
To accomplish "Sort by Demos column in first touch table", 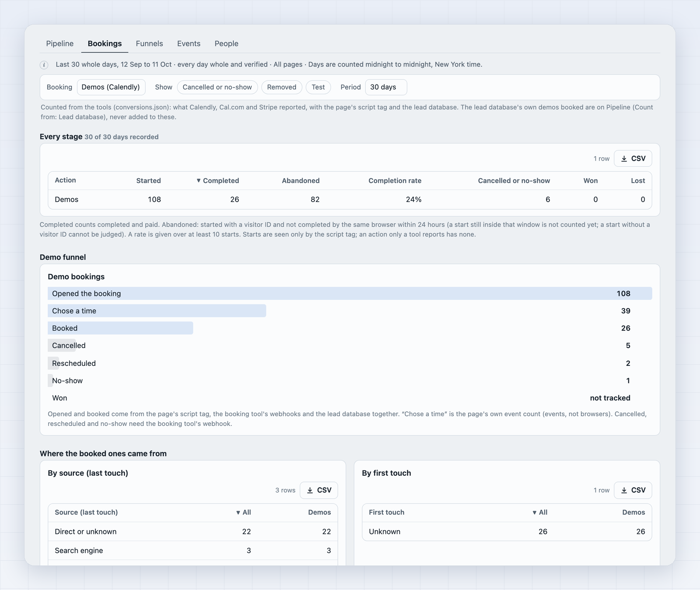I will [633, 513].
